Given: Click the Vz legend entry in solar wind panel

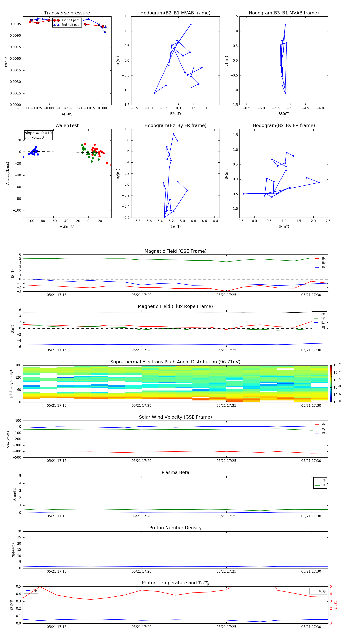Looking at the screenshot, I should 320,433.
